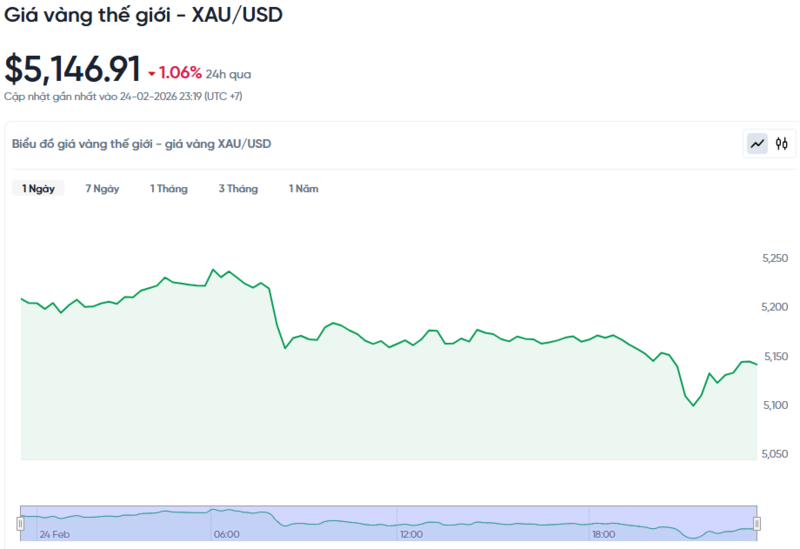This screenshot has height=549, width=800.
Task: Click the 18:00 marker in the navigator
Action: point(602,534)
